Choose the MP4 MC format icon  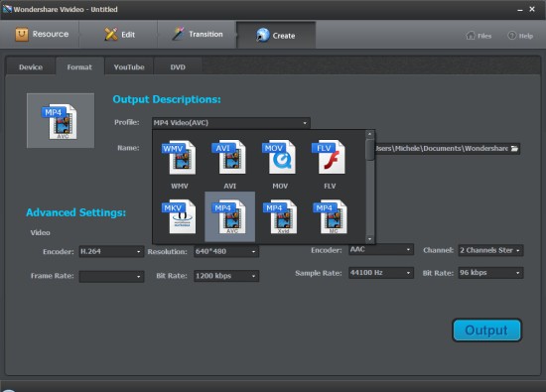pos(330,216)
